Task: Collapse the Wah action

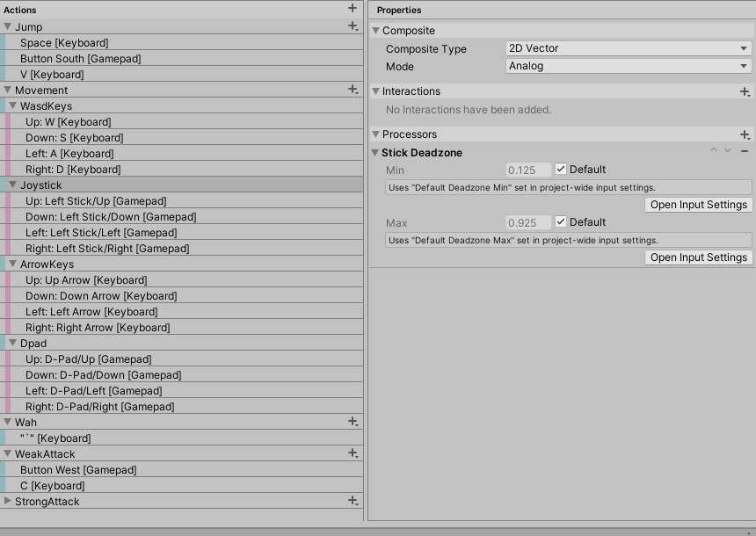Action: (7, 422)
